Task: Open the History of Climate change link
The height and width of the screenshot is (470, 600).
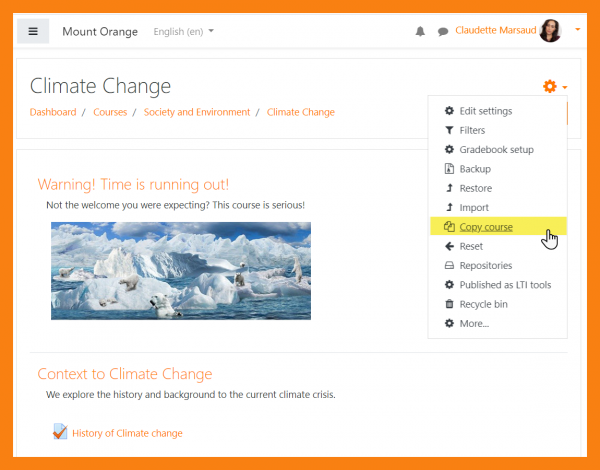Action: tap(127, 433)
